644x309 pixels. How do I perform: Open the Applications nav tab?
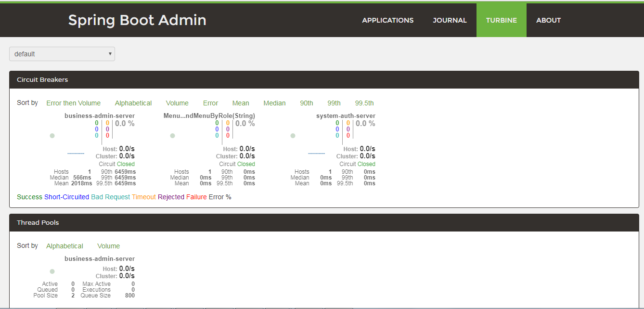pos(387,20)
